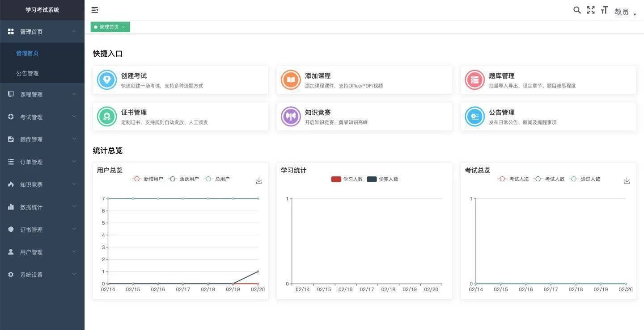Download the 考试总览 chart image

click(627, 181)
